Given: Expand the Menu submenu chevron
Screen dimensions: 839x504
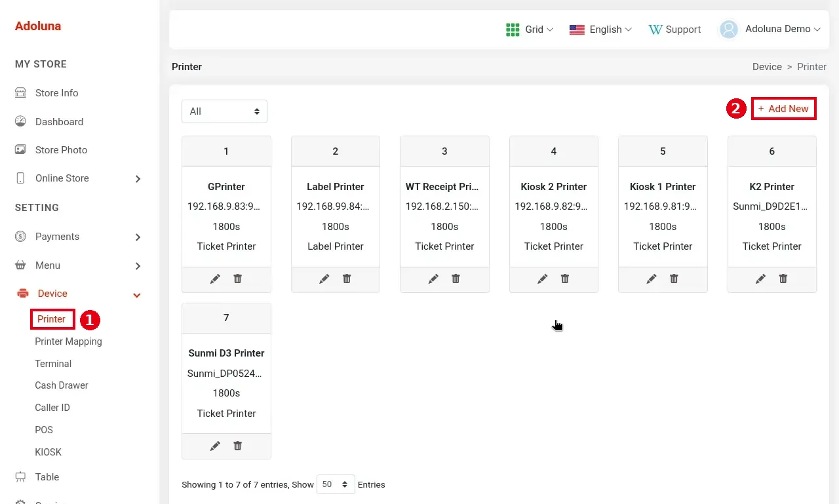Looking at the screenshot, I should (x=138, y=266).
